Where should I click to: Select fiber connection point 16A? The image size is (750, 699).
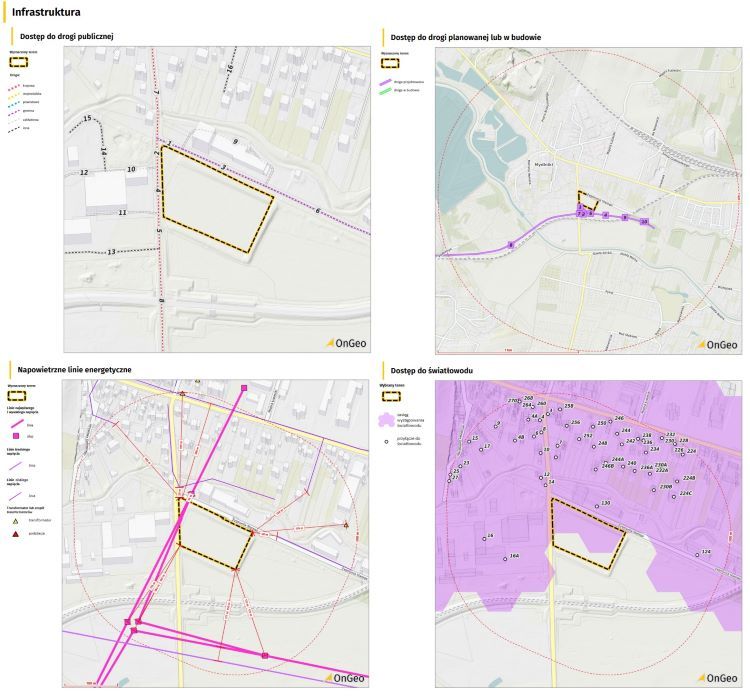pyautogui.click(x=506, y=559)
